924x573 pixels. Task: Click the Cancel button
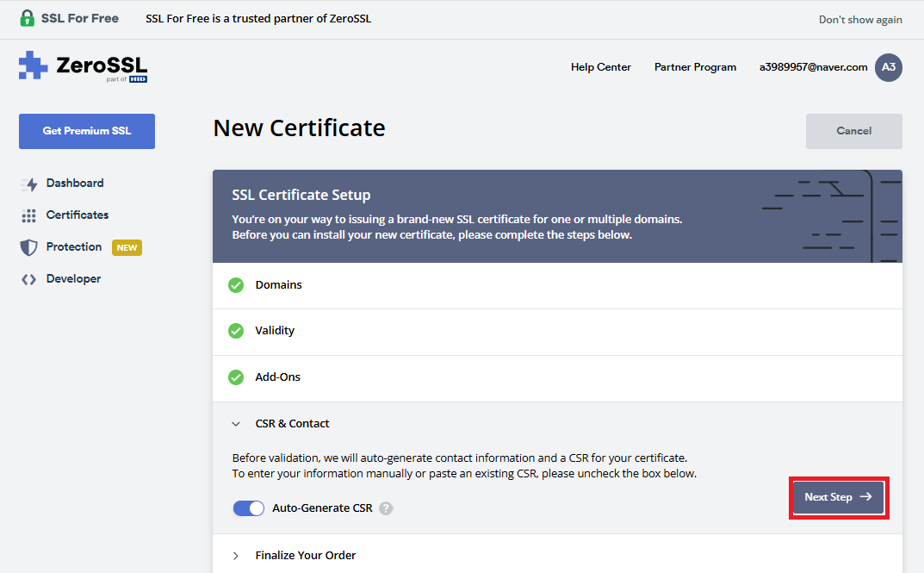pyautogui.click(x=854, y=131)
